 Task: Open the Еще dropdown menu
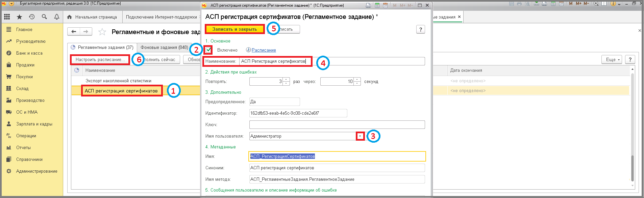612,59
